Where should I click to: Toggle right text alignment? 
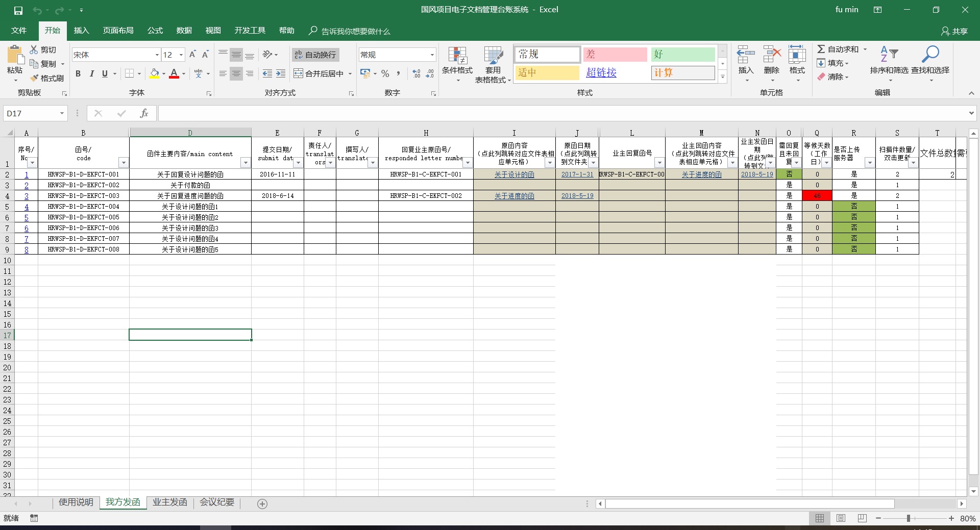click(250, 74)
